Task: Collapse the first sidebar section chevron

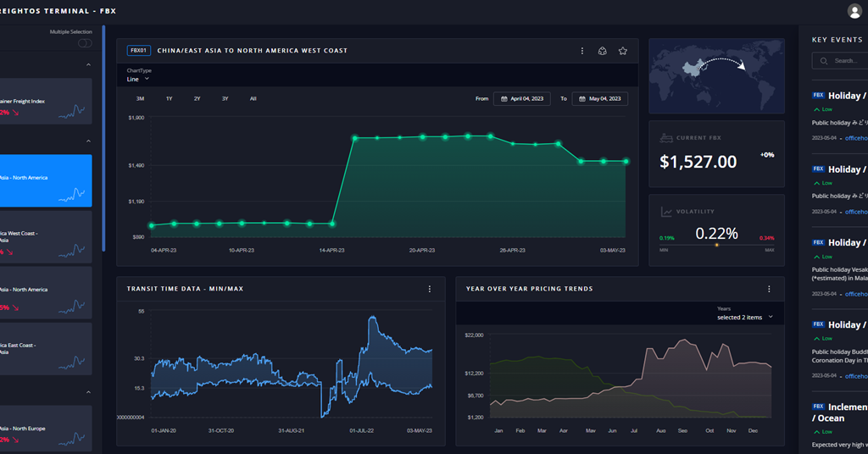Action: [x=88, y=65]
